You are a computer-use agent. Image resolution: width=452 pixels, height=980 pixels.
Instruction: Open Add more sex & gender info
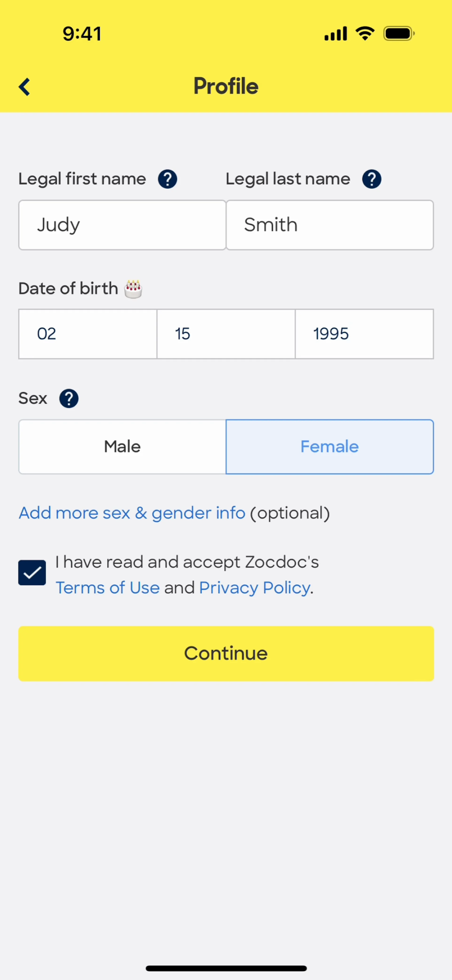point(132,513)
